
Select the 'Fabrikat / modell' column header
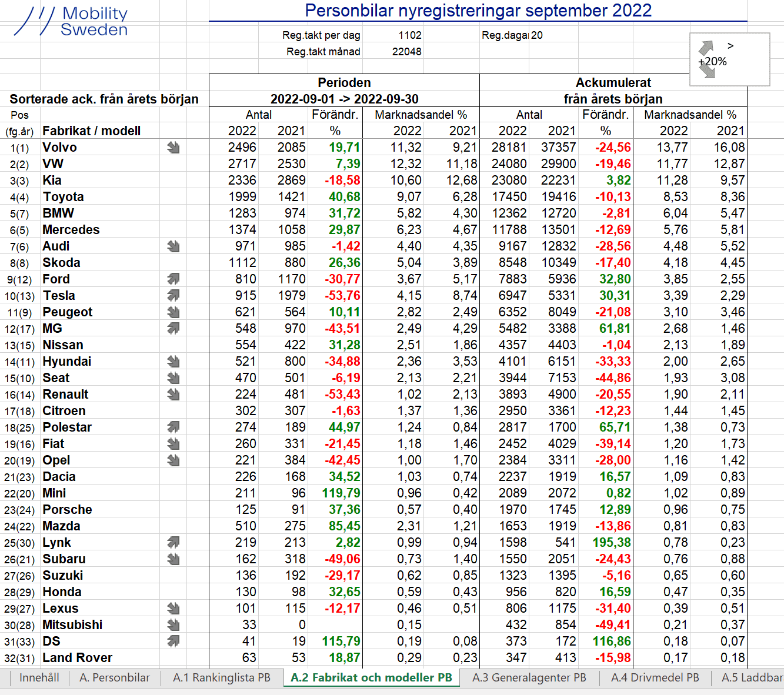92,131
